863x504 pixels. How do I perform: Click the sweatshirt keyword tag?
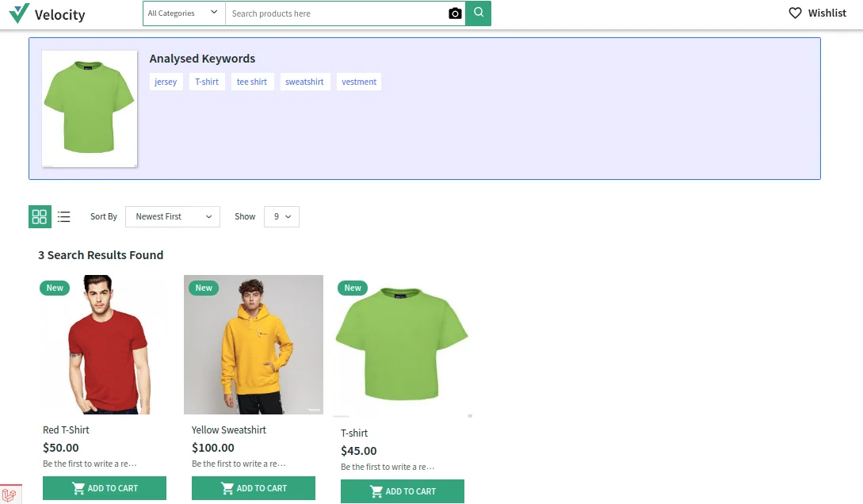(x=304, y=82)
